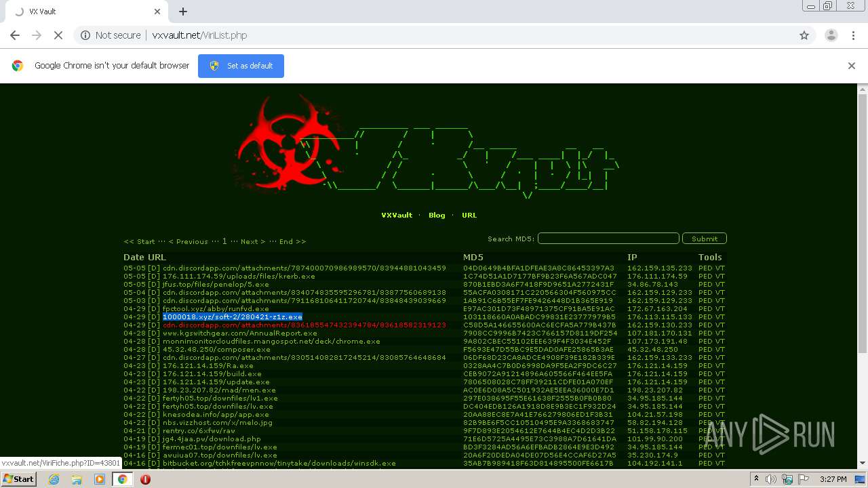Image resolution: width=868 pixels, height=488 pixels.
Task: Open the Windows Start menu
Action: [19, 479]
